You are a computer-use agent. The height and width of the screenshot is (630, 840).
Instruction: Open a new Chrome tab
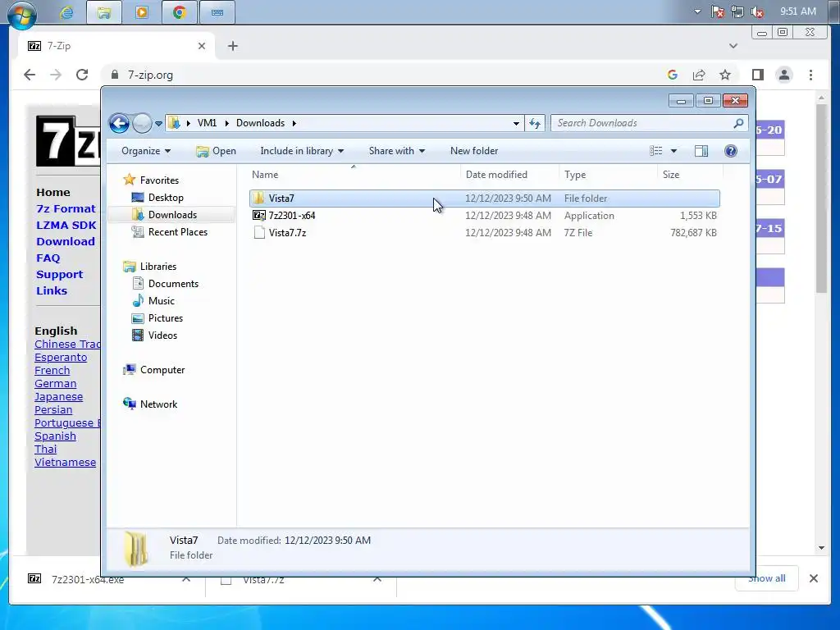click(x=232, y=46)
